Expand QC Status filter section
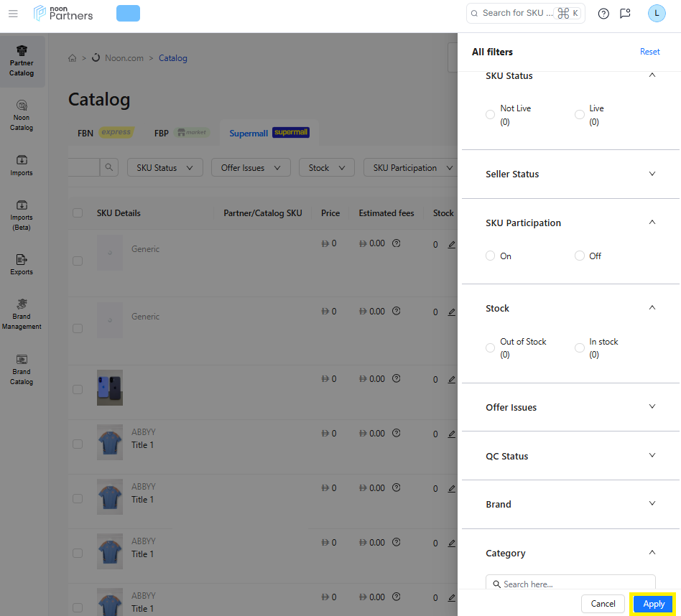The image size is (681, 616). point(652,455)
